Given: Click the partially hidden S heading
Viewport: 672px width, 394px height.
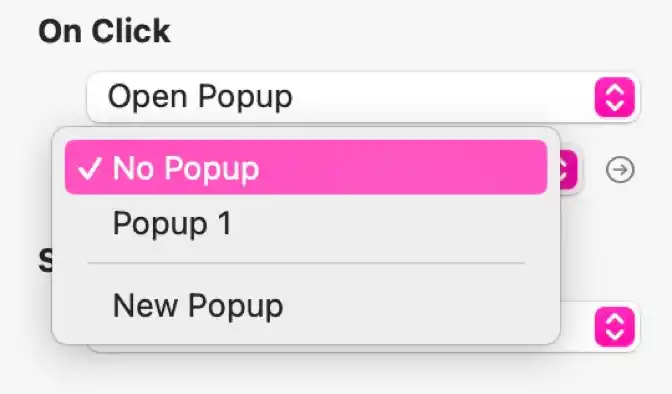Looking at the screenshot, I should point(45,261).
